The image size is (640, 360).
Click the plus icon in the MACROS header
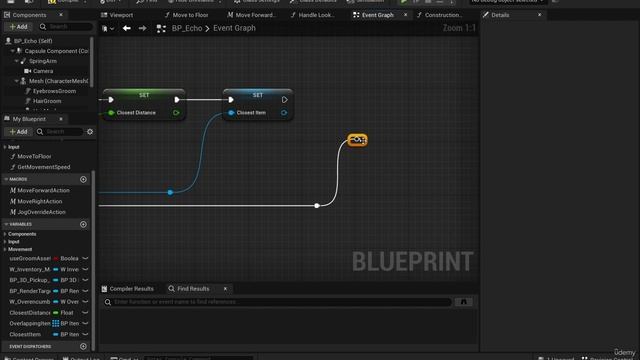coord(83,179)
